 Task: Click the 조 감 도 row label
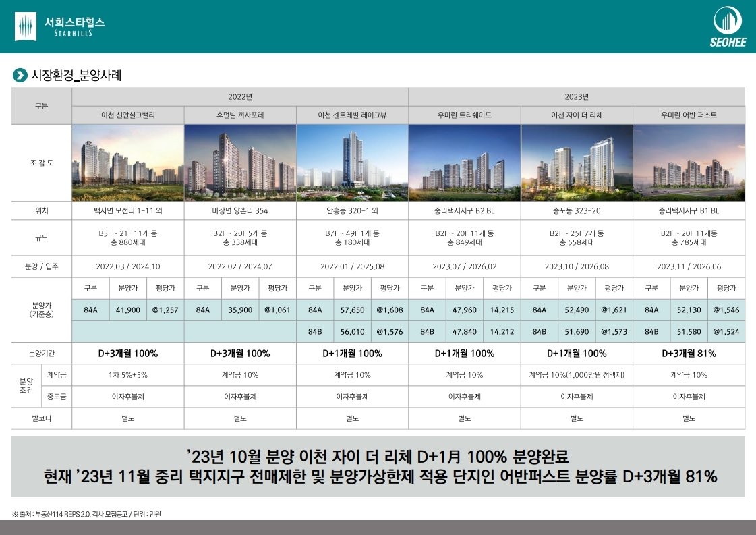tap(41, 163)
